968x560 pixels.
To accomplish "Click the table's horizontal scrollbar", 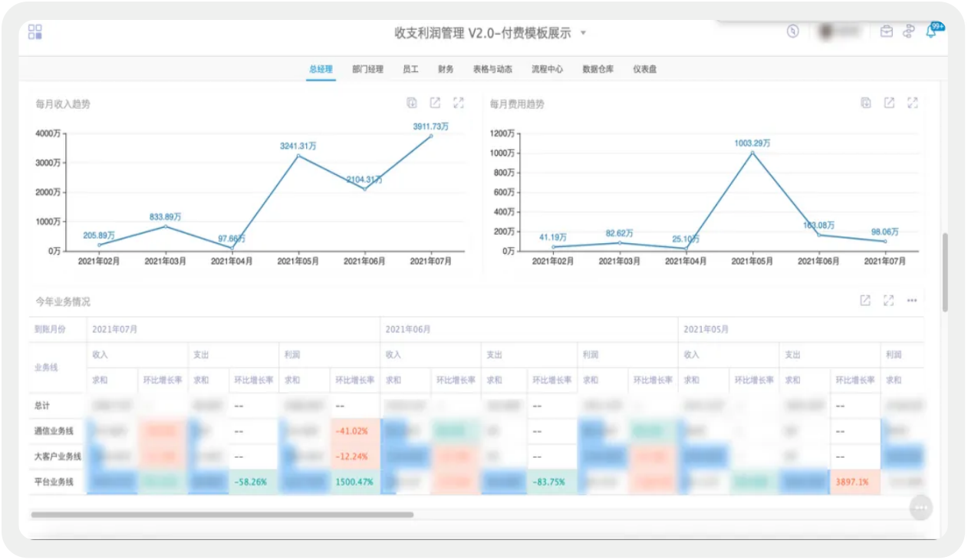I will [222, 515].
